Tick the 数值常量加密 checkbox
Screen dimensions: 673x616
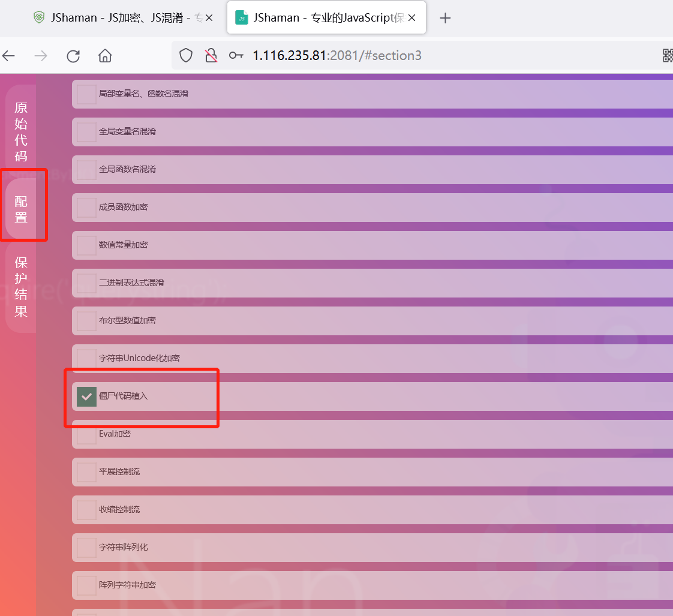click(x=86, y=245)
